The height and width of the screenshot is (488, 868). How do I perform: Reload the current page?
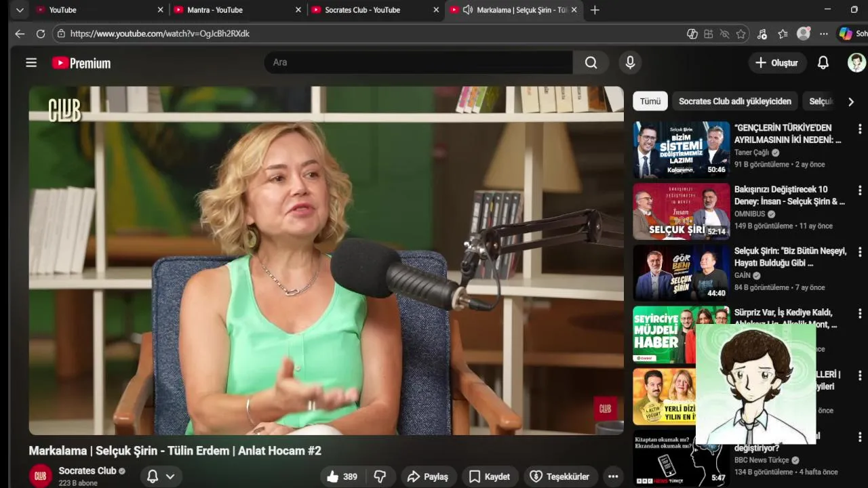[x=40, y=33]
